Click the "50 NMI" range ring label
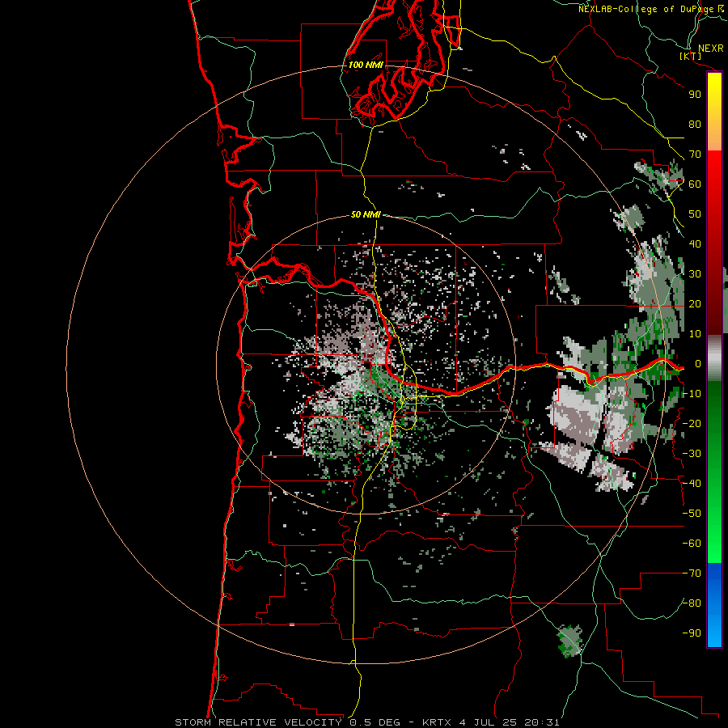Viewport: 728px width, 728px height. coord(366,214)
